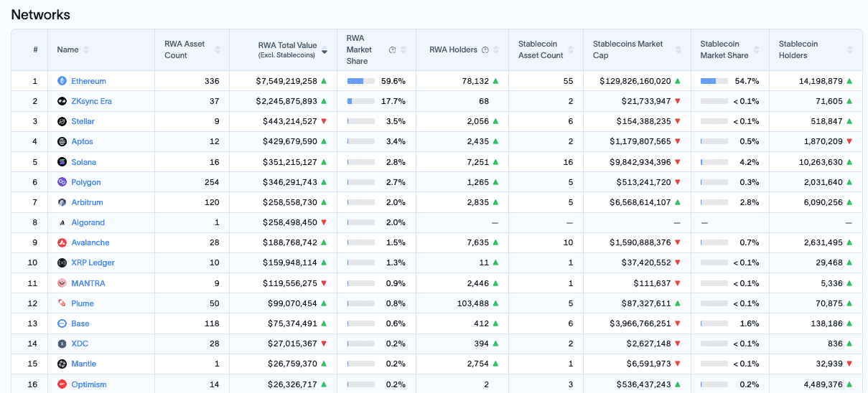Click ZKsync Era value $2,245,875,893
The width and height of the screenshot is (868, 393).
(286, 101)
